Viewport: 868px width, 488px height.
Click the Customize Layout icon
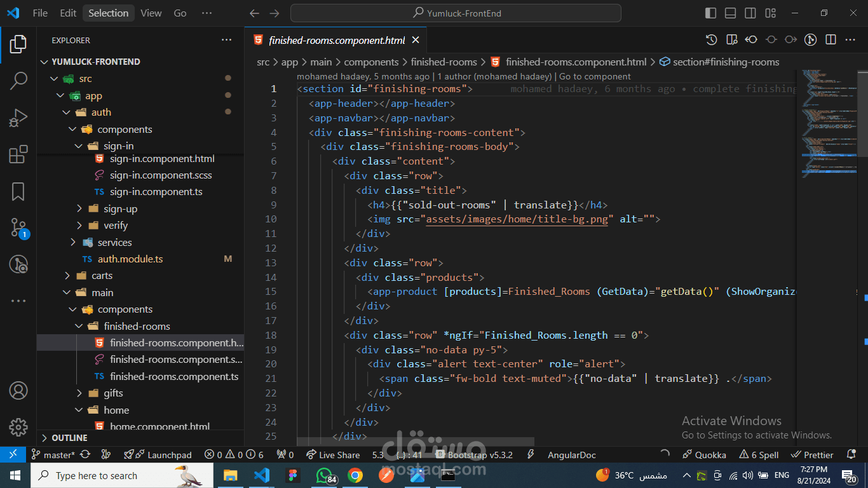tap(770, 13)
